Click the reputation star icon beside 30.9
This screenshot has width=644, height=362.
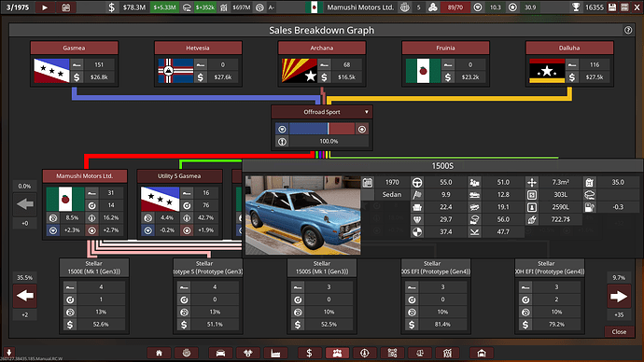point(512,7)
